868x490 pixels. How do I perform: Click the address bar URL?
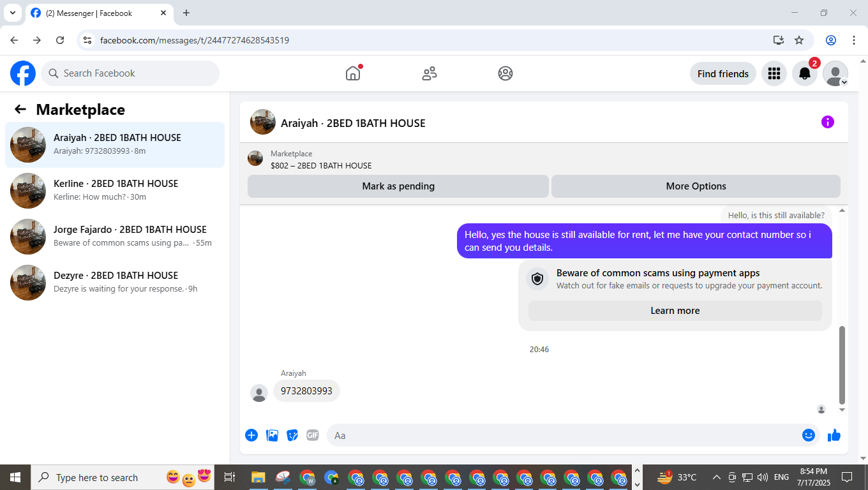tap(195, 40)
